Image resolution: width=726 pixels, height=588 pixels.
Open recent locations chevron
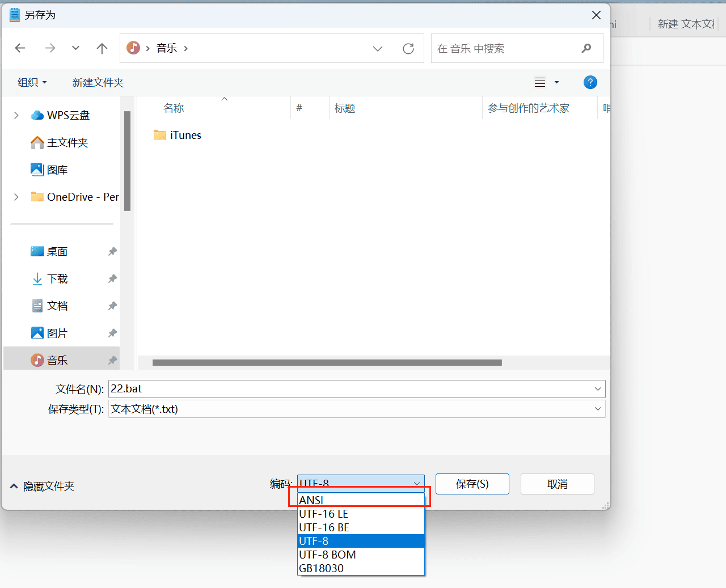(75, 48)
